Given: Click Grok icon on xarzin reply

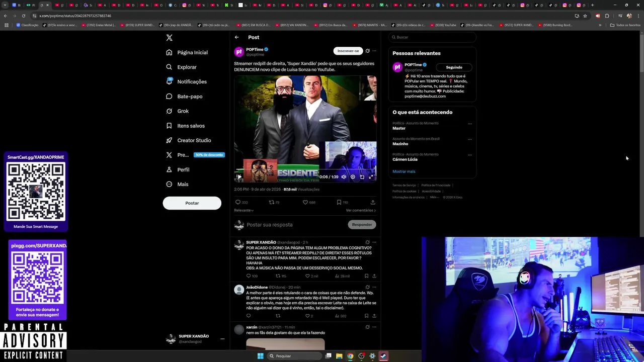Looking at the screenshot, I should [x=367, y=327].
